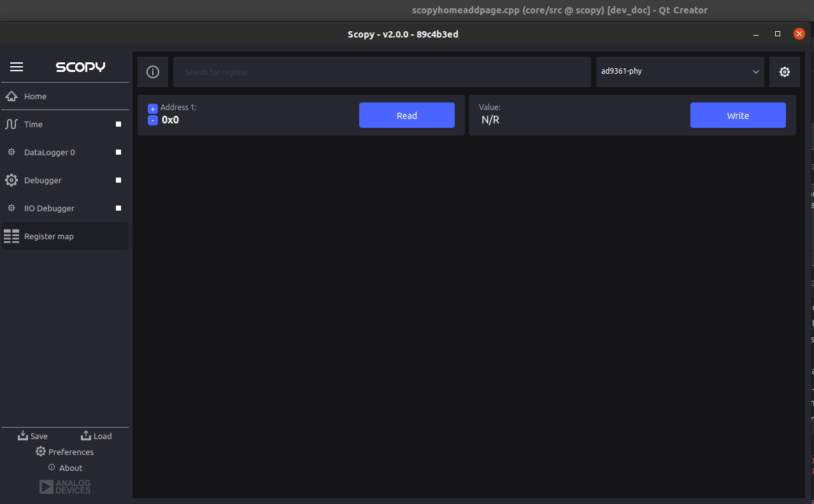
Task: Click the Preferences gear icon
Action: pos(41,451)
